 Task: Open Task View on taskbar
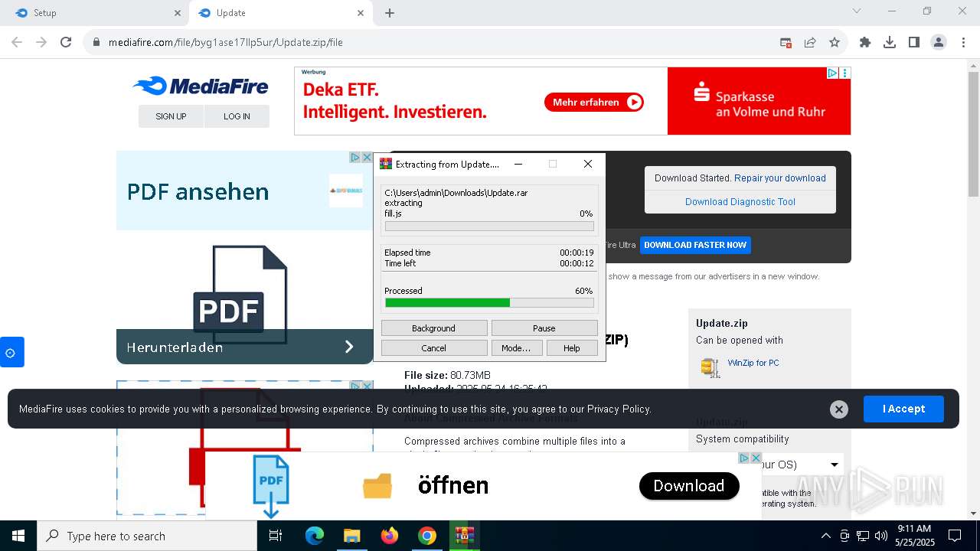click(276, 536)
